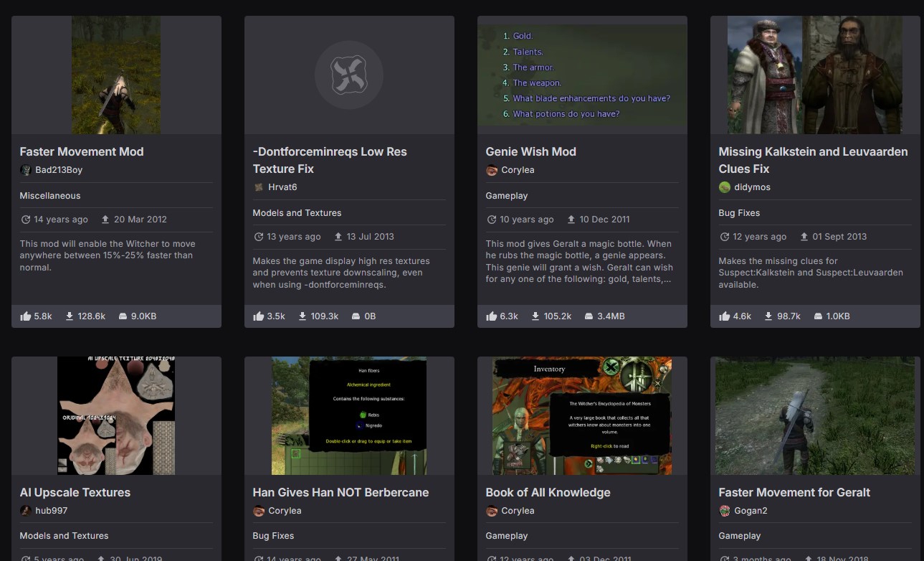Visit author hub997's profile name
This screenshot has height=561, width=924.
coord(51,511)
